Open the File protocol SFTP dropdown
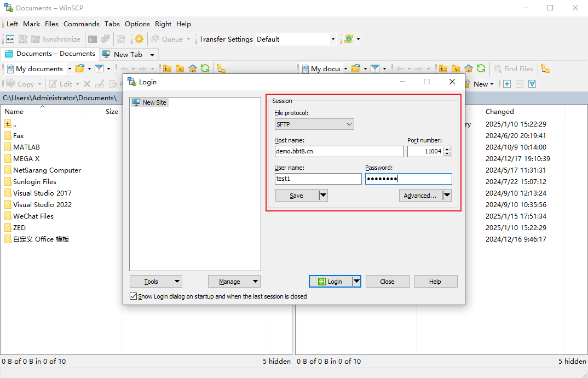 [314, 124]
